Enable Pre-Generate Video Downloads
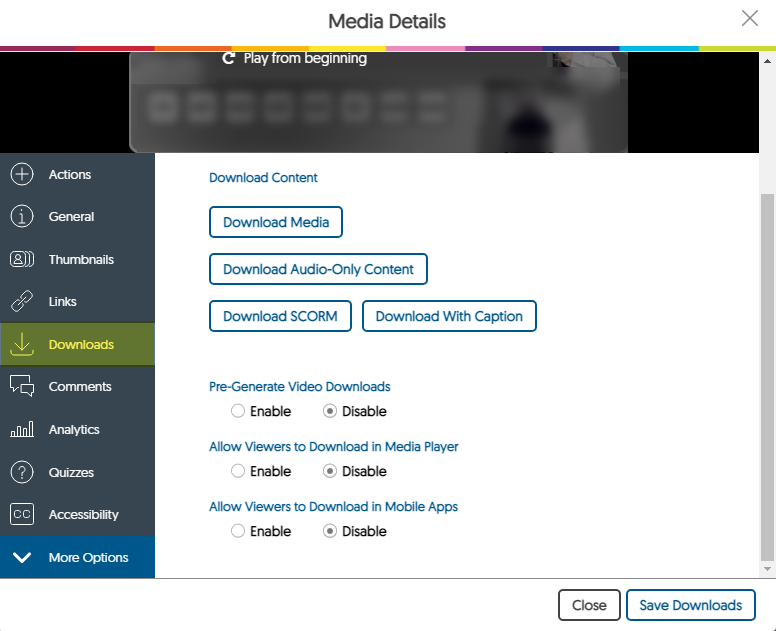The height and width of the screenshot is (631, 776). point(238,411)
